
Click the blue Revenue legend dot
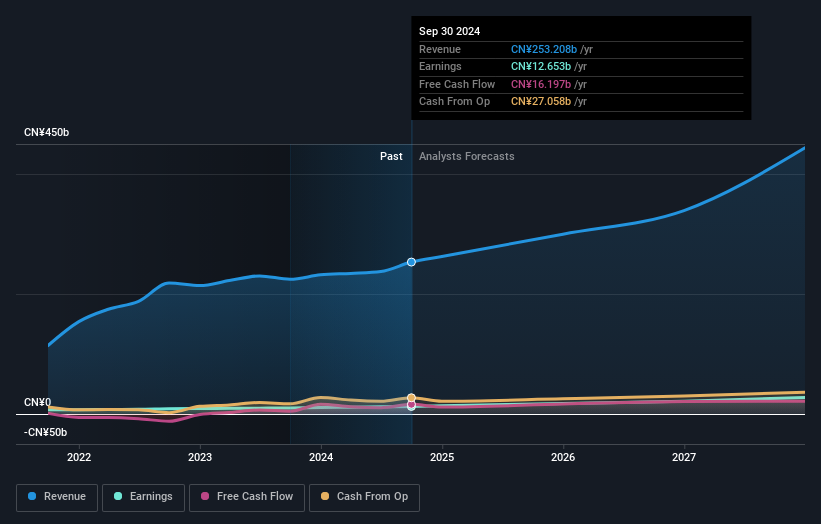click(32, 496)
